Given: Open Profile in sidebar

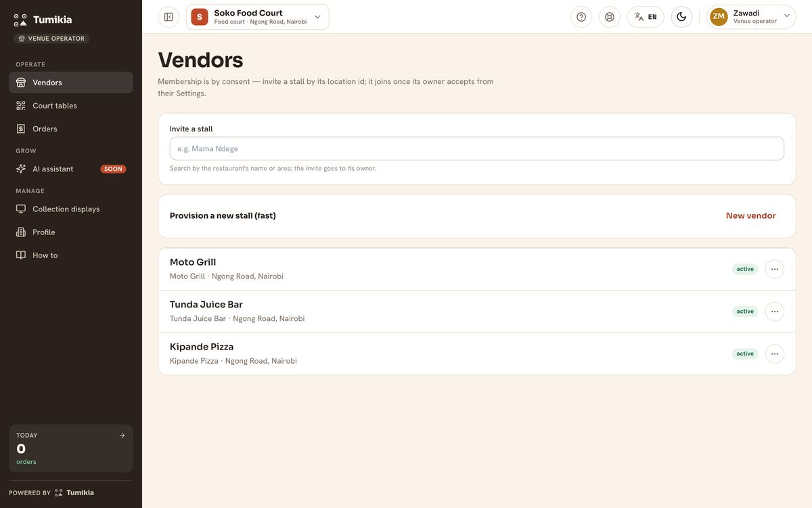Looking at the screenshot, I should tap(71, 232).
